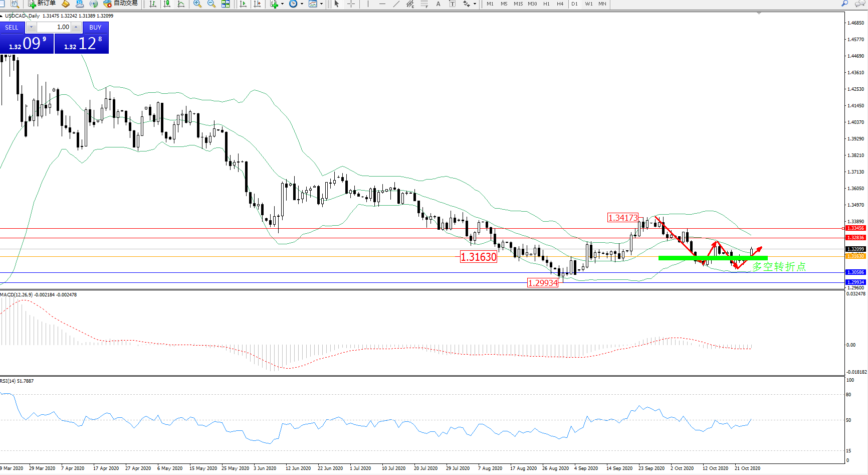
Task: Click the BUY button
Action: click(95, 28)
